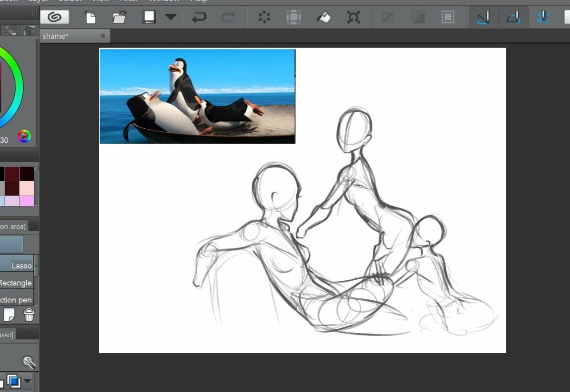Delete sub tool using trash icon
Viewport: 570px width, 392px height.
point(29,315)
